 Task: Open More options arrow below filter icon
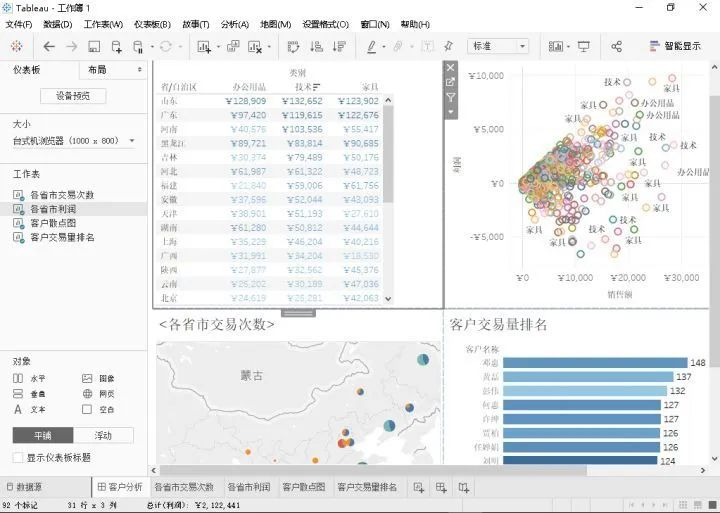tap(450, 112)
